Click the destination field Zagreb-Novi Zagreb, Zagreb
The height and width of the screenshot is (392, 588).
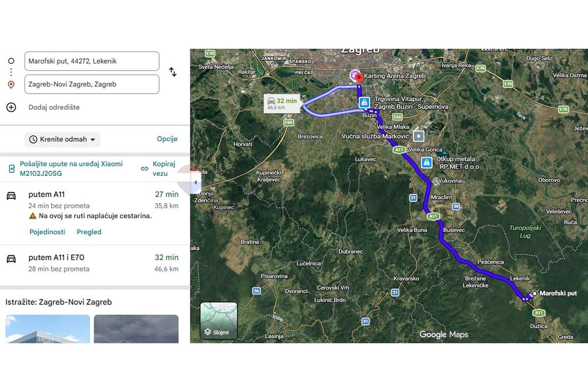click(92, 84)
